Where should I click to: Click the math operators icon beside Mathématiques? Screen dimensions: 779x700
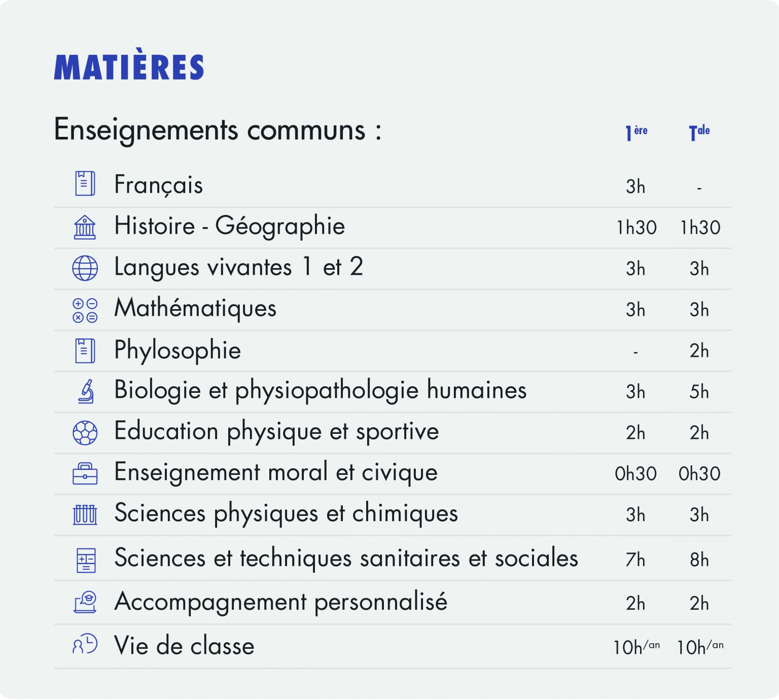tap(85, 310)
